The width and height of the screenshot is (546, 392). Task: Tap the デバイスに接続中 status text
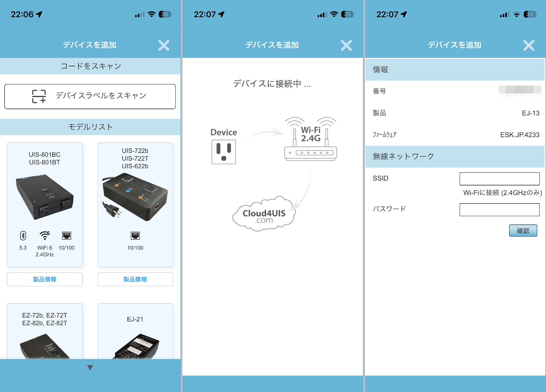coord(272,84)
